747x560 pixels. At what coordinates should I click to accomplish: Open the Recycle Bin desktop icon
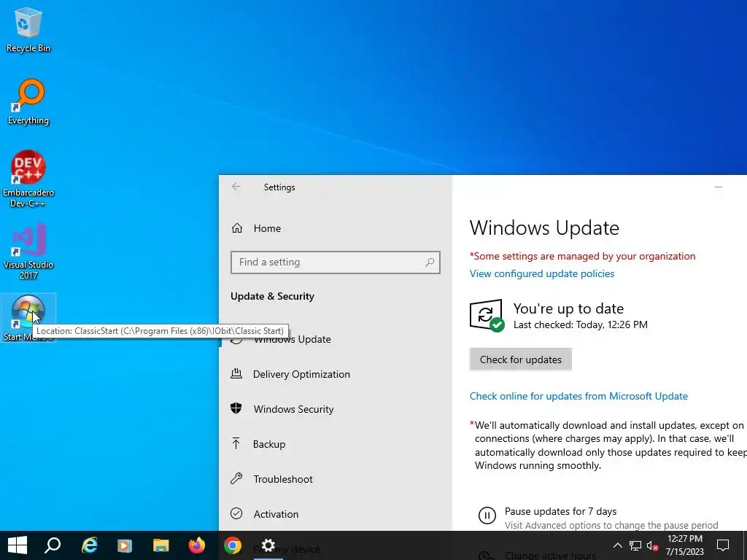click(x=28, y=29)
